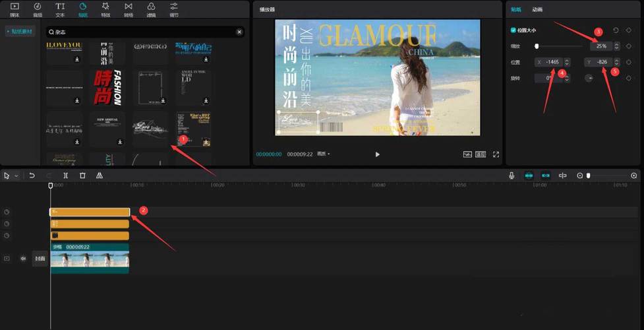
Task: Add a scale keyframe
Action: 628,46
